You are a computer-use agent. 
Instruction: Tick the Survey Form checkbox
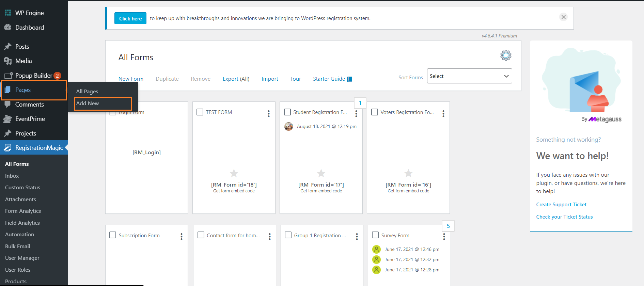coord(375,235)
